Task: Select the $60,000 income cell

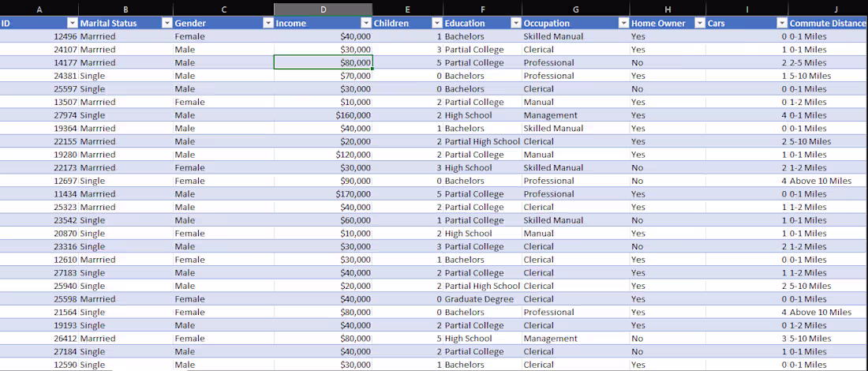Action: pyautogui.click(x=324, y=220)
